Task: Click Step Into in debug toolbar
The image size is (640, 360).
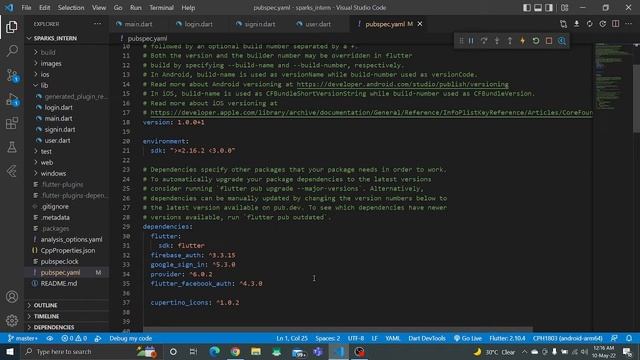Action: (497, 40)
